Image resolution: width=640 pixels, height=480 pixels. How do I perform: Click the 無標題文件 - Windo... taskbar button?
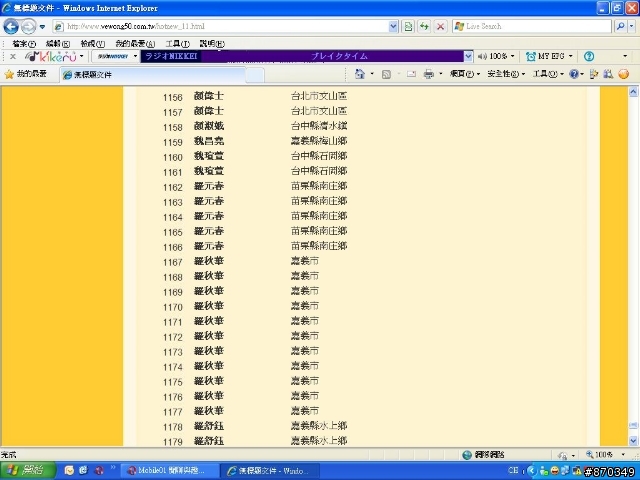tap(269, 471)
